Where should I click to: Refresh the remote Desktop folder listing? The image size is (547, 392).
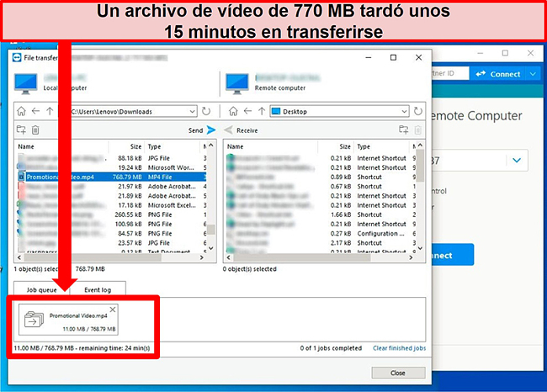tap(417, 111)
